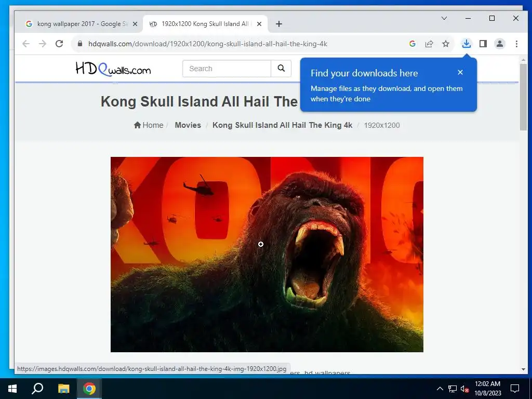Click the address bar URL
The image size is (532, 399).
pos(208,44)
